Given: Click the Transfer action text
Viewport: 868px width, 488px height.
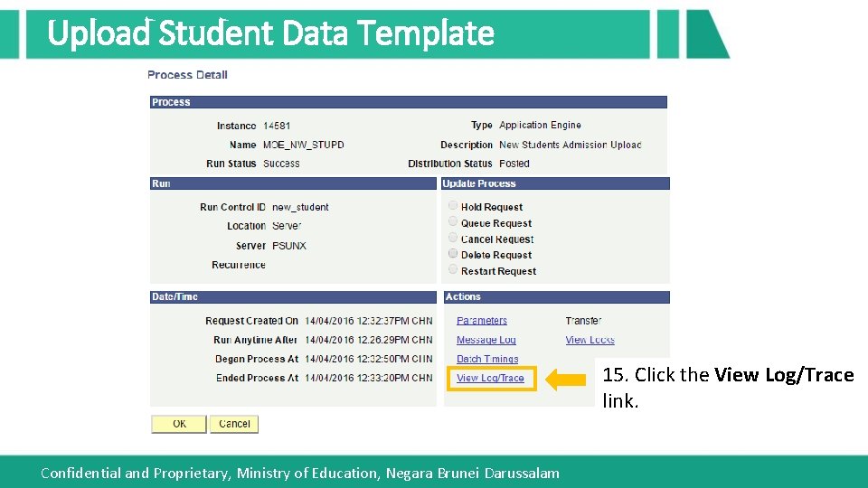Looking at the screenshot, I should tap(583, 320).
